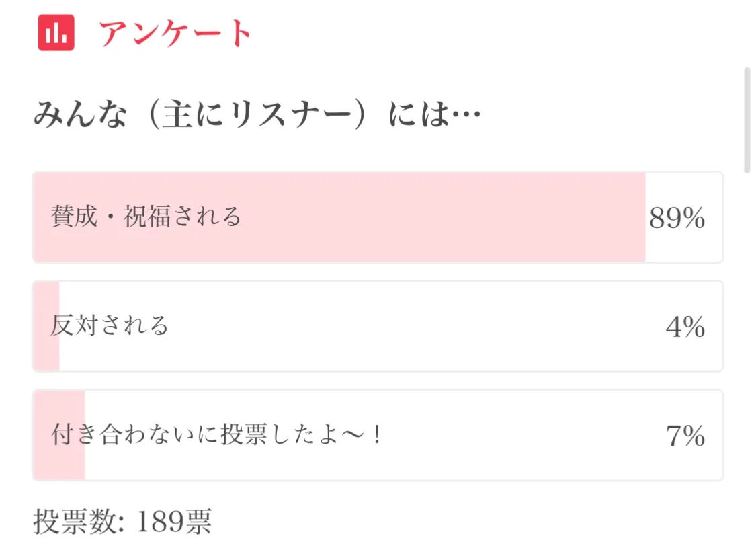Click the 4% result percentage
Screen dimensions: 756x548
(685, 327)
